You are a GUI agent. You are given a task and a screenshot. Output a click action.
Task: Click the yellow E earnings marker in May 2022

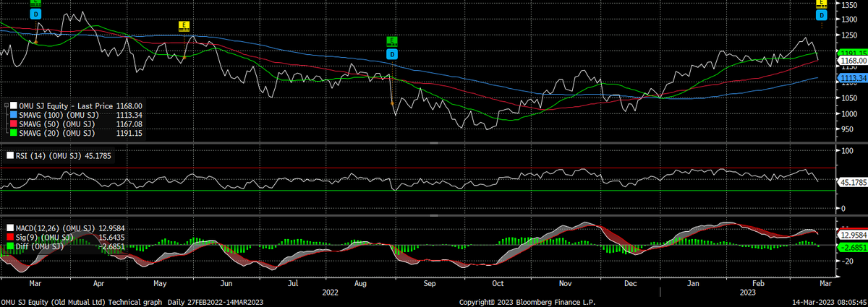tap(184, 25)
